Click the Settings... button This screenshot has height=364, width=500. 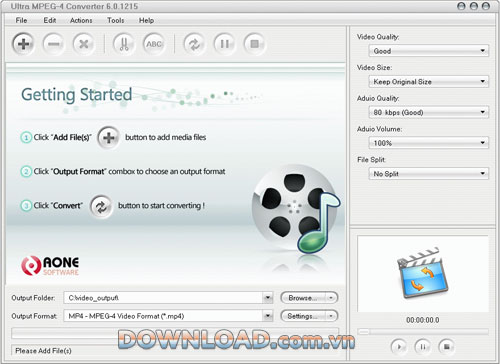pyautogui.click(x=303, y=316)
